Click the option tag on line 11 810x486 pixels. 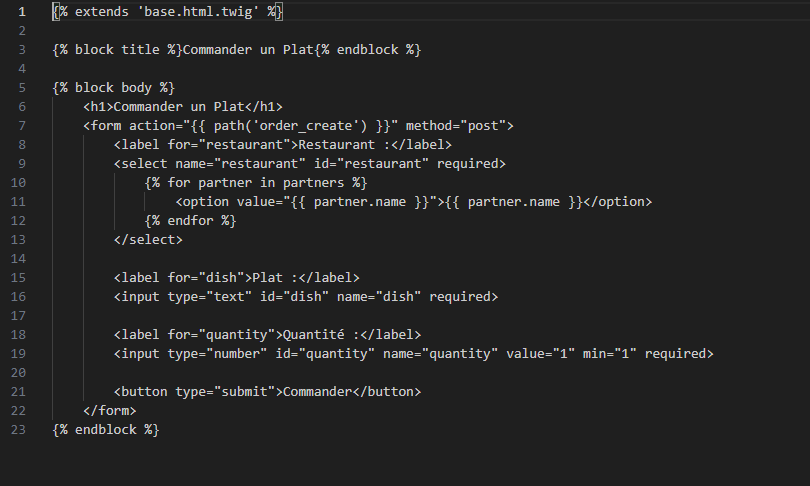tap(414, 202)
